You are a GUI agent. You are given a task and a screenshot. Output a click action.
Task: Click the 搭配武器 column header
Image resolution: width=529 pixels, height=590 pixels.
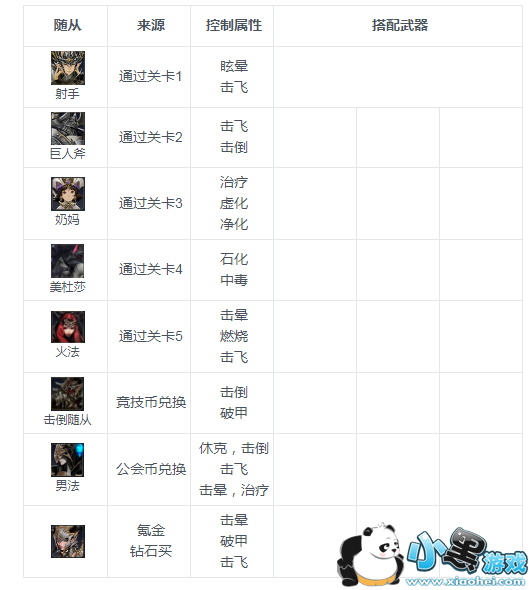(400, 25)
